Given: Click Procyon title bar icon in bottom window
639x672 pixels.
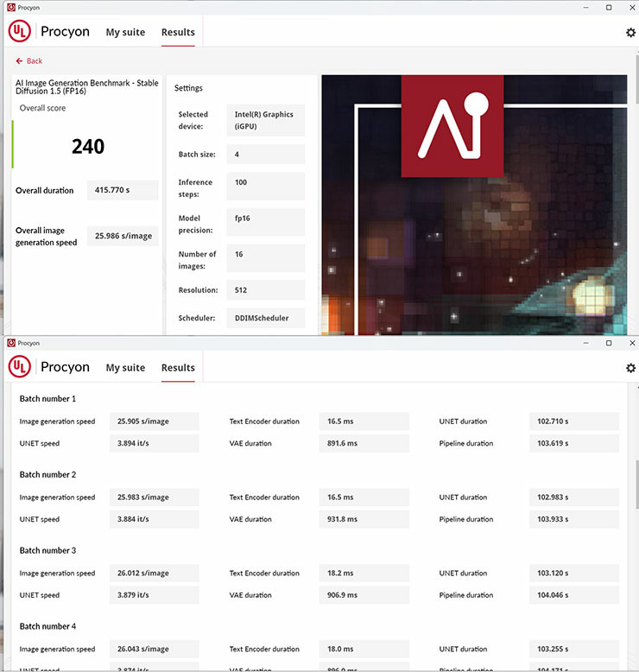Looking at the screenshot, I should pos(11,343).
